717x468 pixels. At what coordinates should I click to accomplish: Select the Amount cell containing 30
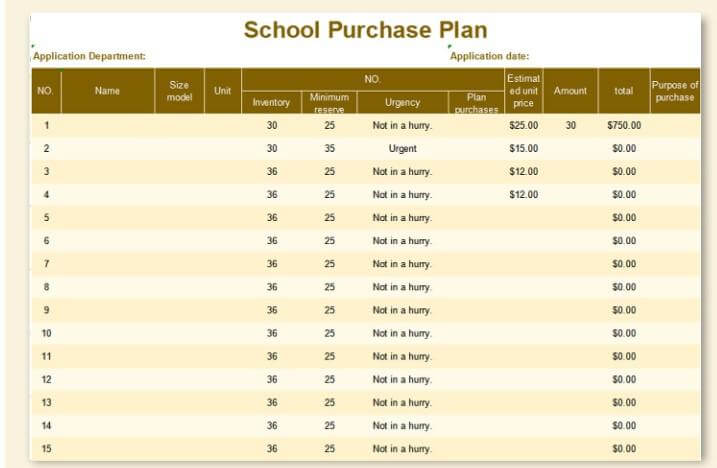pyautogui.click(x=570, y=126)
